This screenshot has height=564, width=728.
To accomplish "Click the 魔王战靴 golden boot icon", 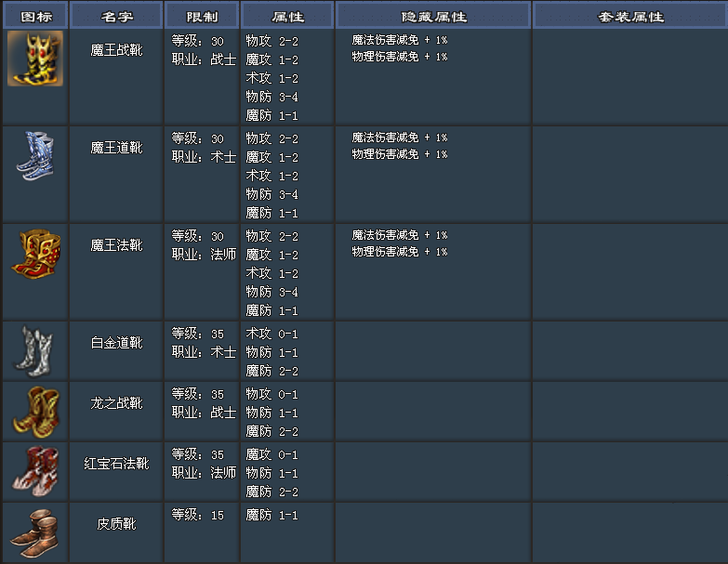I will [35, 59].
